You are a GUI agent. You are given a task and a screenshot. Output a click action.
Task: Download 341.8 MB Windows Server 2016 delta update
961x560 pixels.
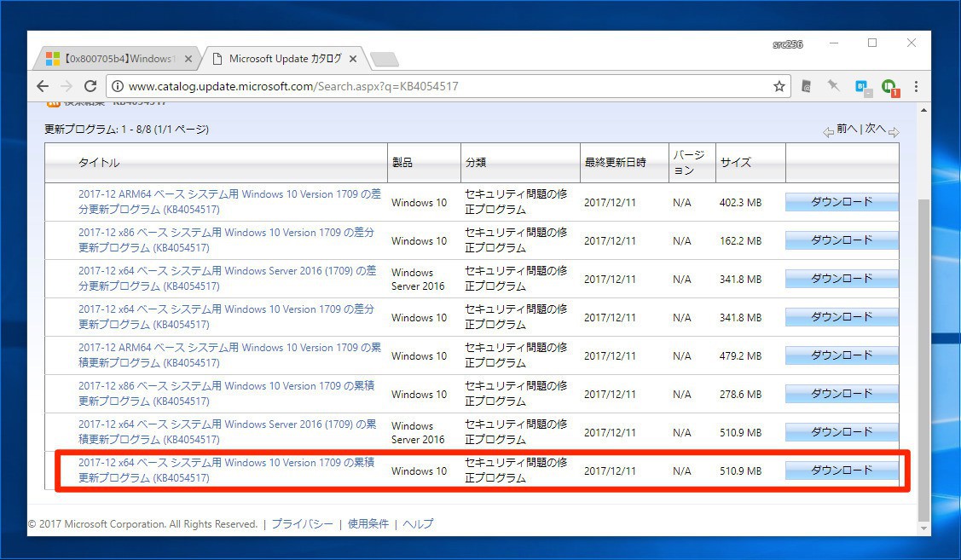pos(842,278)
